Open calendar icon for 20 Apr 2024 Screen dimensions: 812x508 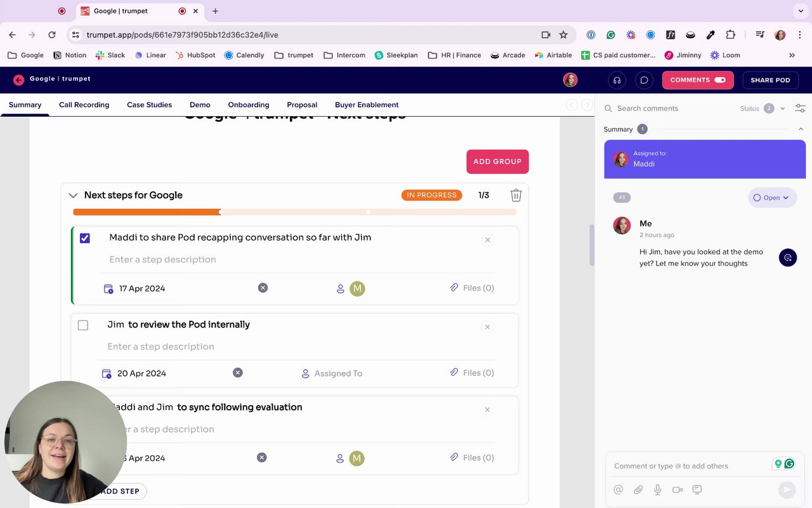point(107,374)
